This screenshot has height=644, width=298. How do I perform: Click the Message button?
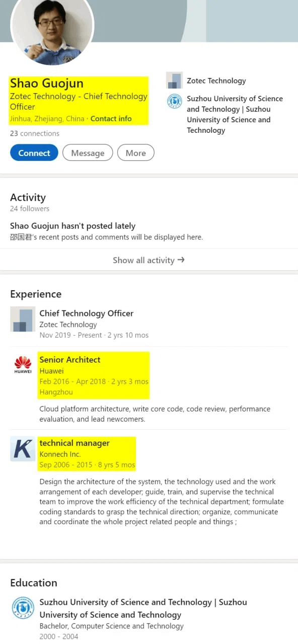click(x=88, y=153)
